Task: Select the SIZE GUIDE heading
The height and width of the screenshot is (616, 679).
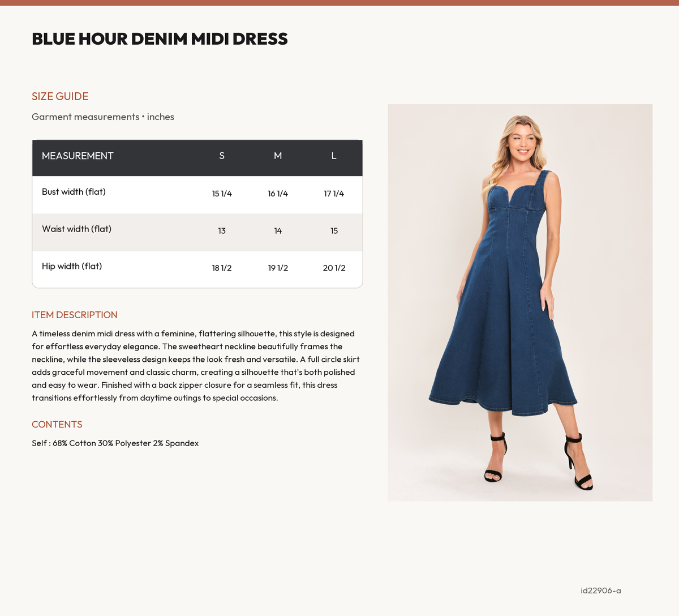Action: [x=60, y=96]
